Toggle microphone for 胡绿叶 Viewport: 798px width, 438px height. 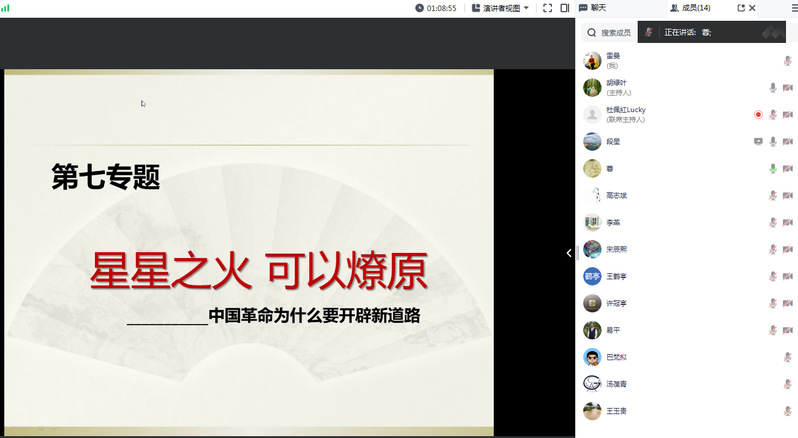[773, 88]
